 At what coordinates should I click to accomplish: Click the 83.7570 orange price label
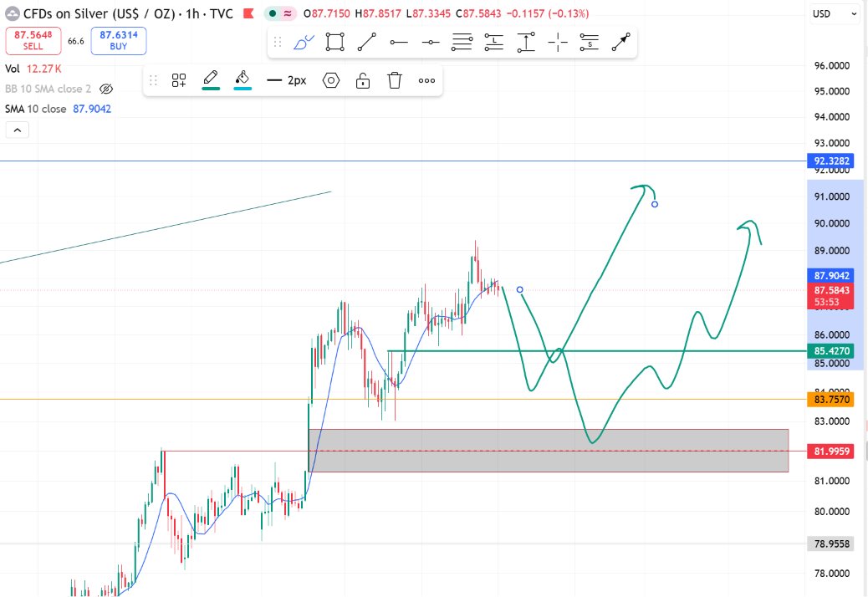click(x=831, y=400)
